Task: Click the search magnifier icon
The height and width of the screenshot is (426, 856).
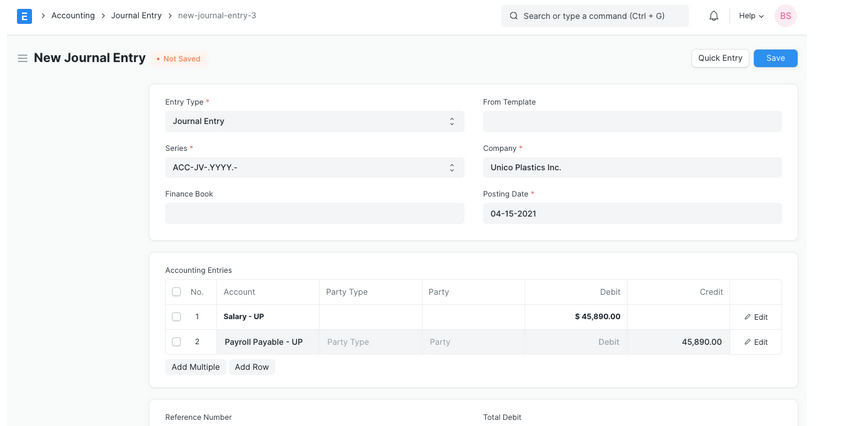Action: [514, 16]
